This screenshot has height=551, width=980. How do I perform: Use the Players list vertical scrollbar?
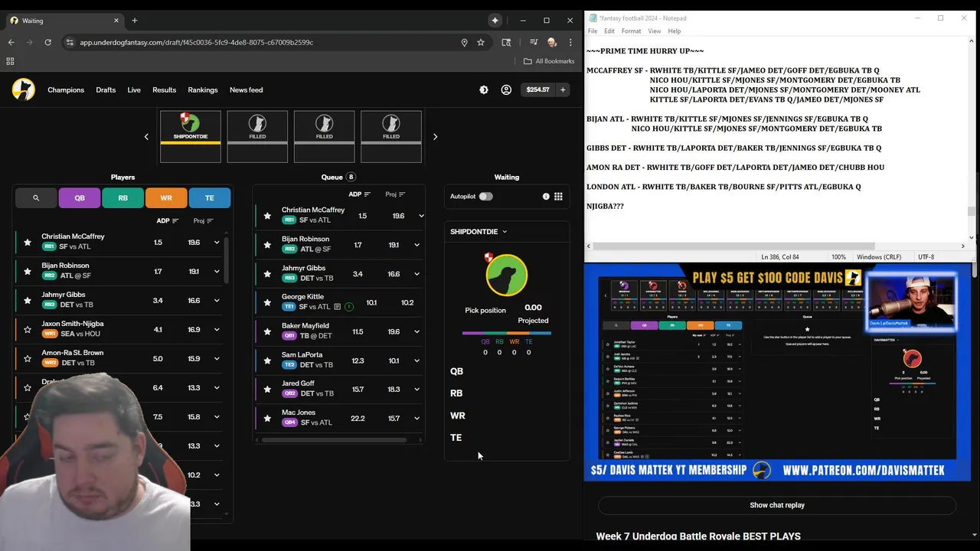coord(226,260)
